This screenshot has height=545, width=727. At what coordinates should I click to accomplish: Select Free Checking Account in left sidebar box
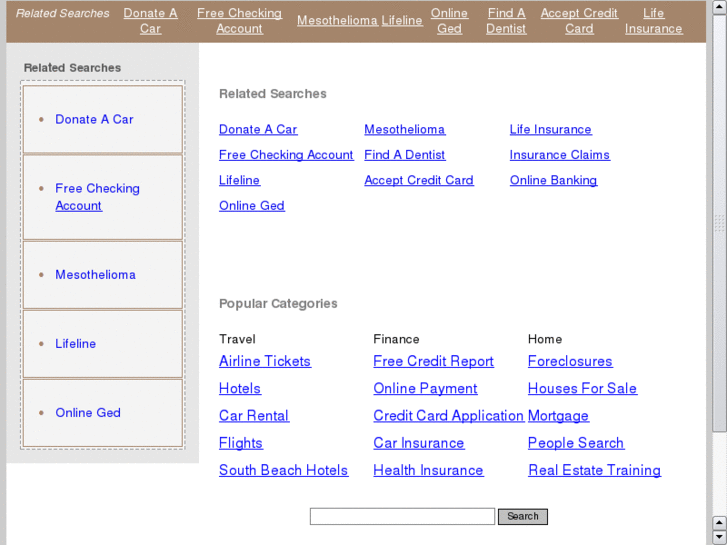point(97,197)
